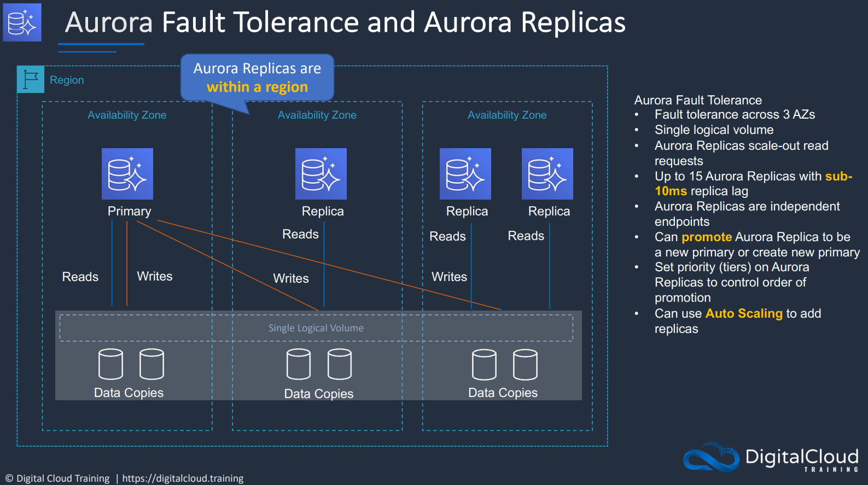Image resolution: width=868 pixels, height=485 pixels.
Task: Click 'Aurora Replicas scale-out read requests' bullet
Action: click(x=741, y=153)
